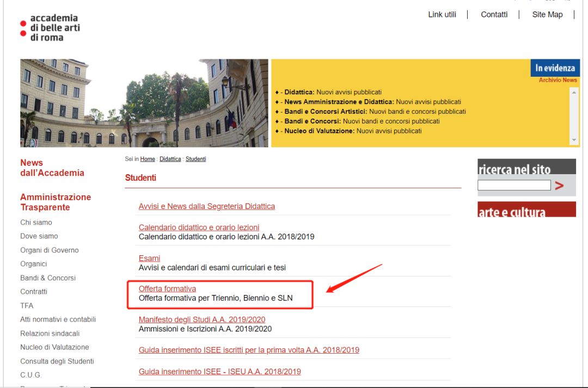
Task: Open the Contatti top menu item
Action: click(x=494, y=15)
